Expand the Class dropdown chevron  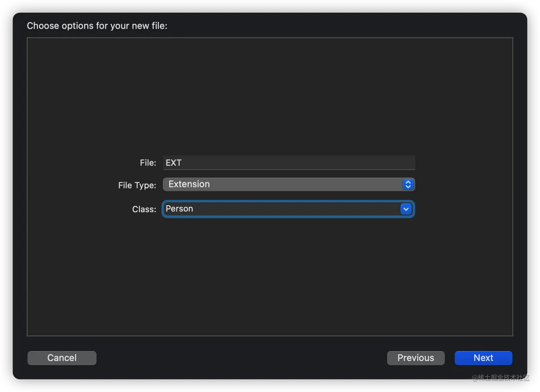click(406, 209)
